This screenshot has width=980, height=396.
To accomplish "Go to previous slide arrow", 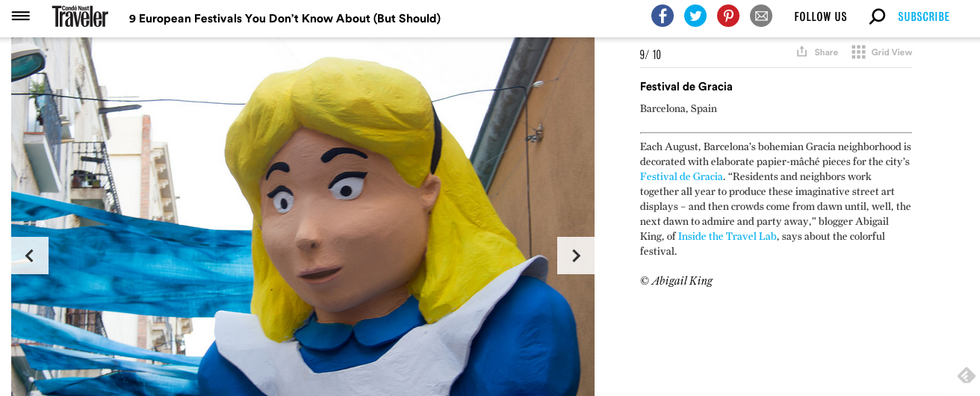I will pyautogui.click(x=30, y=256).
